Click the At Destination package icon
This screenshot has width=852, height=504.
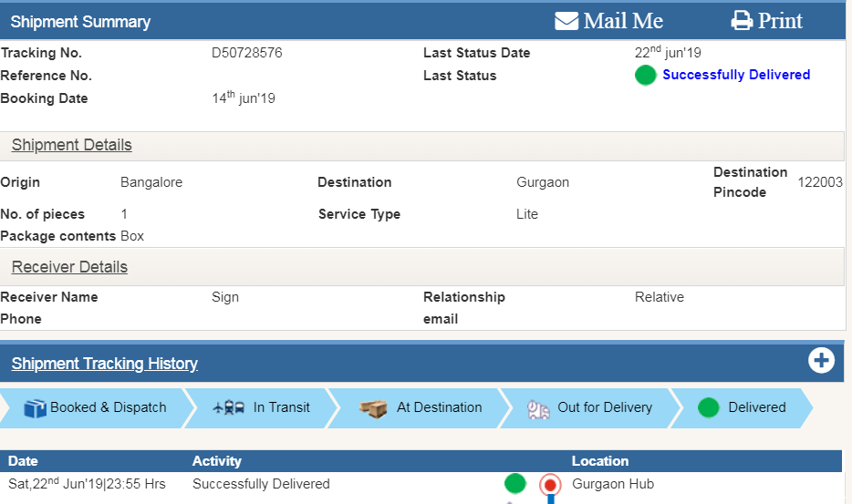[373, 408]
